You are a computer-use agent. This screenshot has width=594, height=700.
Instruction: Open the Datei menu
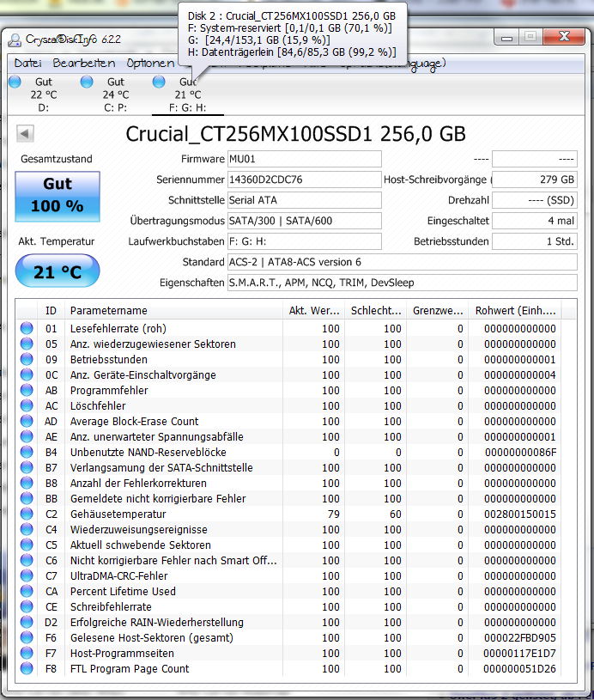click(x=27, y=63)
